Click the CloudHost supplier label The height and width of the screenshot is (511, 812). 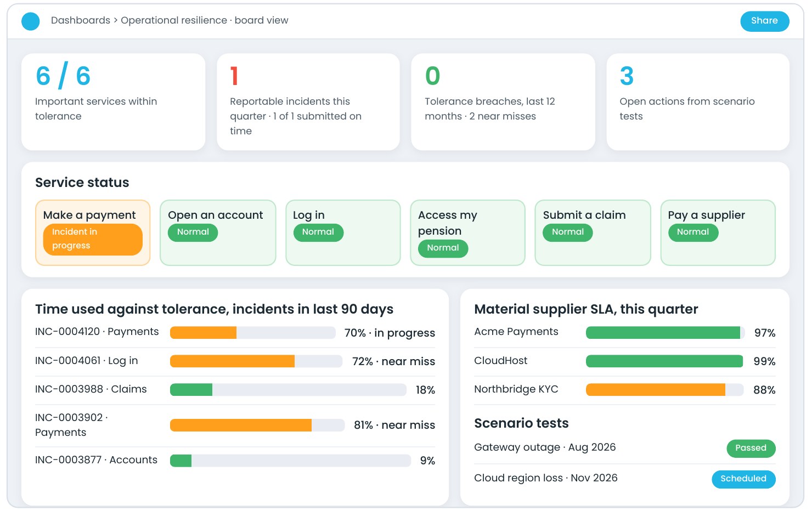[x=500, y=361]
